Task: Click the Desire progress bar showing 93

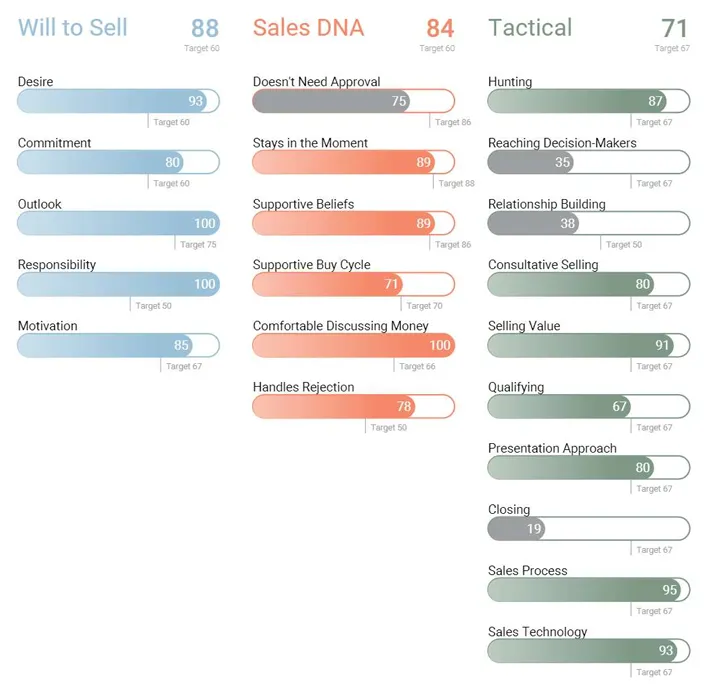Action: 118,101
